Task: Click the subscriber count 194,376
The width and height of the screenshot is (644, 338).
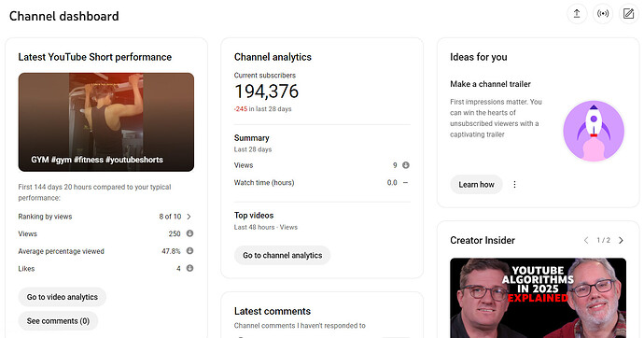Action: point(266,92)
